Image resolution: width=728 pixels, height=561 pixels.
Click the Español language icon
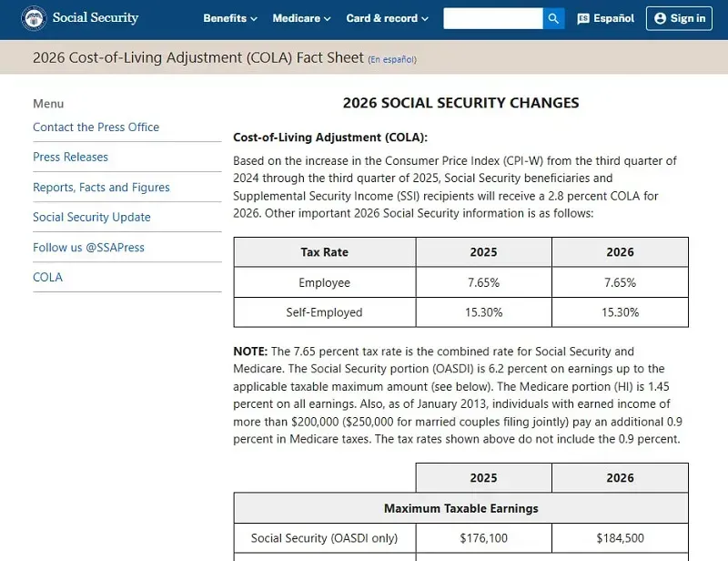[583, 18]
